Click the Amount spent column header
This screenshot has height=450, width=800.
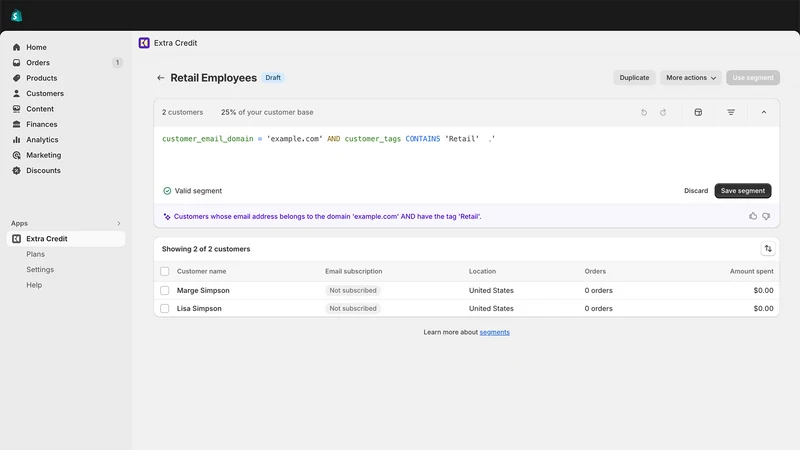[752, 271]
